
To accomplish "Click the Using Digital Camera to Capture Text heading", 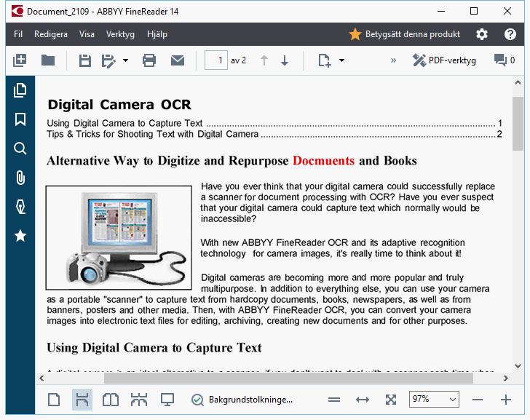I will point(154,348).
